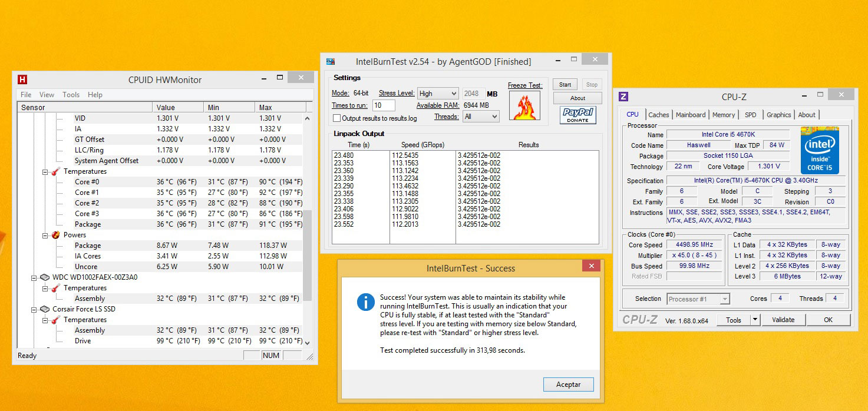This screenshot has height=411, width=868.
Task: Collapse Temperatures node under Corsair Force SSD
Action: 45,320
